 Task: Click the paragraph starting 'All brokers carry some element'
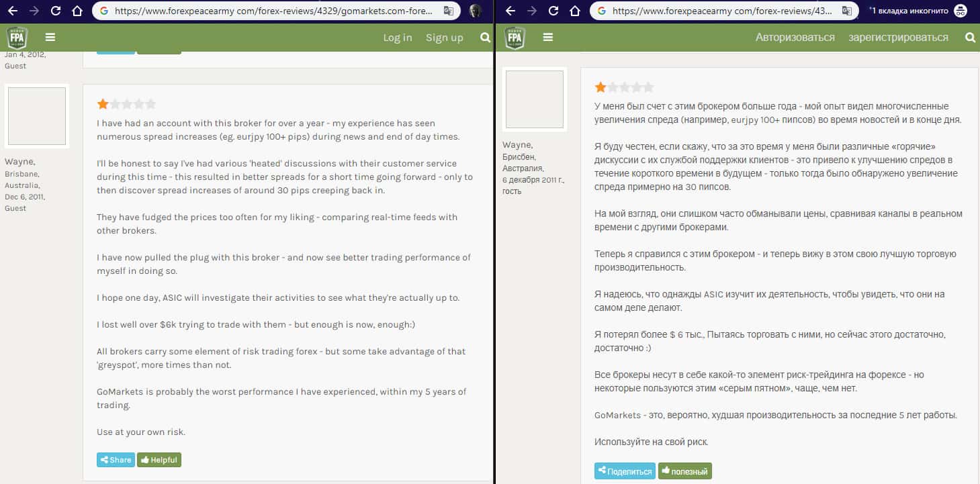[x=281, y=358]
